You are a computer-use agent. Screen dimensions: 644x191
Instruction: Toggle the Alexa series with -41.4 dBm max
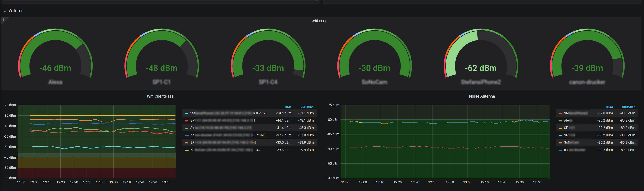221,128
